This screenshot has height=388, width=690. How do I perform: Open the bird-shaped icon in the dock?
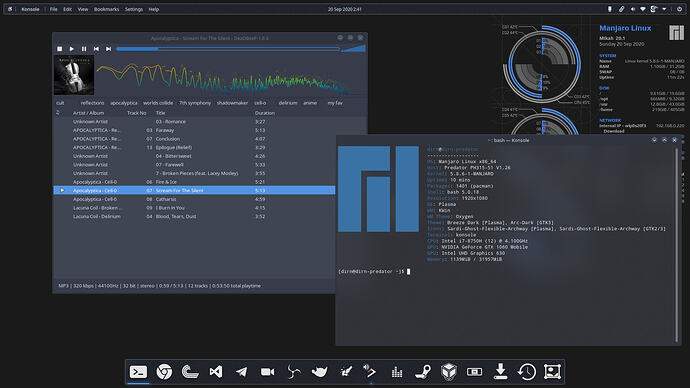[x=319, y=372]
